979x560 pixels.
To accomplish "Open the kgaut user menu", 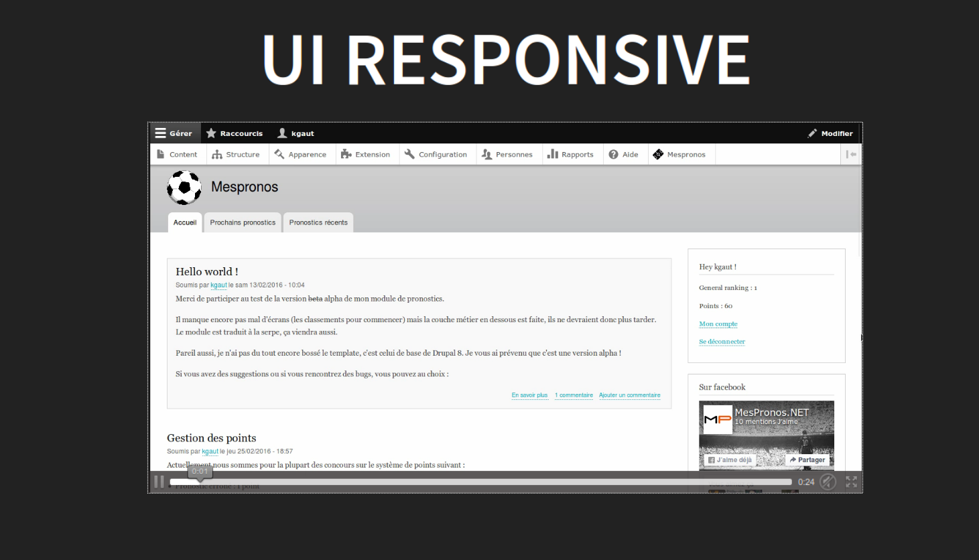I will point(296,133).
